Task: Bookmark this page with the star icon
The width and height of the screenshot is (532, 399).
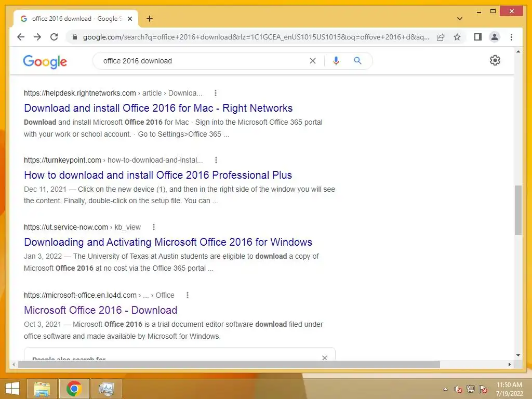Action: (457, 37)
